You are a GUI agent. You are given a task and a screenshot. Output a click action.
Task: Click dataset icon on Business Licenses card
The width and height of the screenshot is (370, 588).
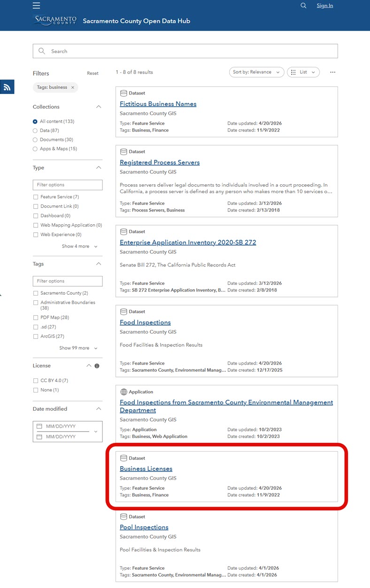pyautogui.click(x=124, y=458)
